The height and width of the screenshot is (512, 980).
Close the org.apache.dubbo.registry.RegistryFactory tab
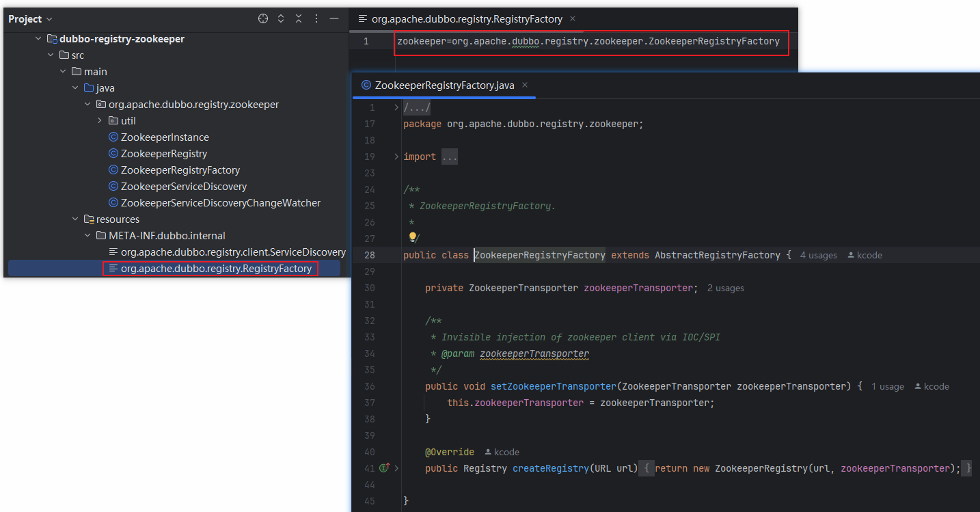click(573, 19)
